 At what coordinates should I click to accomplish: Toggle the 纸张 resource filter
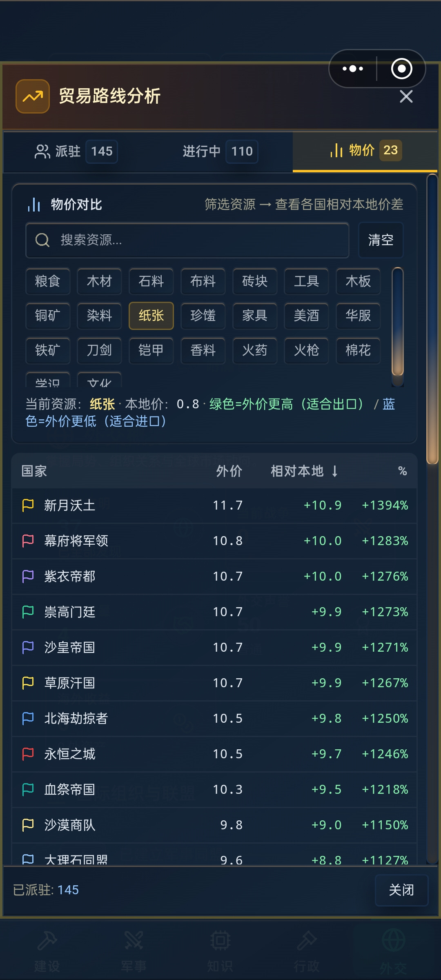(151, 316)
